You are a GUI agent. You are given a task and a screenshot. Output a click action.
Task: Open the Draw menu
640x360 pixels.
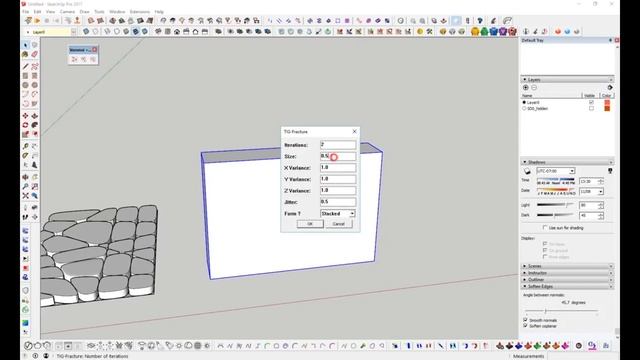pyautogui.click(x=84, y=12)
